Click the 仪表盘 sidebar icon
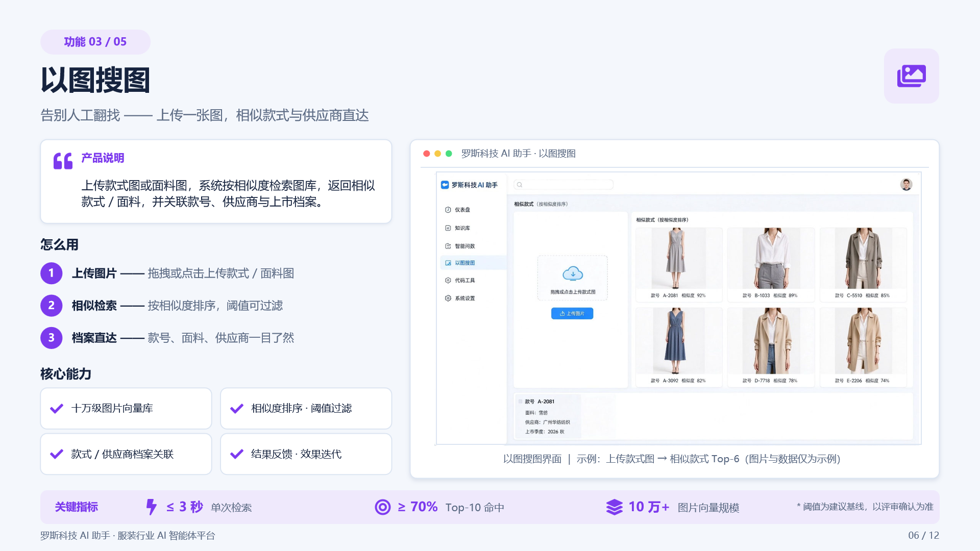This screenshot has height=551, width=980. (448, 210)
